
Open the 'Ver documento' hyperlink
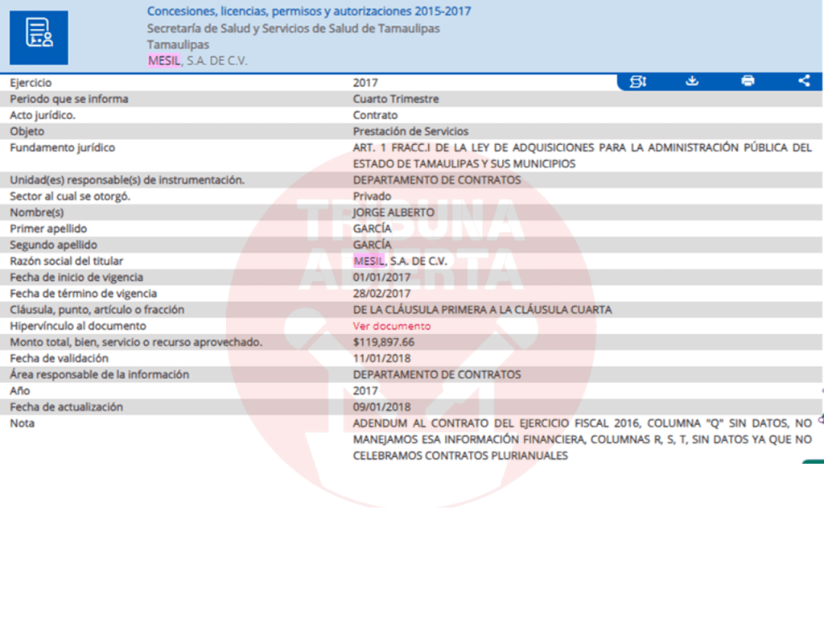[391, 326]
